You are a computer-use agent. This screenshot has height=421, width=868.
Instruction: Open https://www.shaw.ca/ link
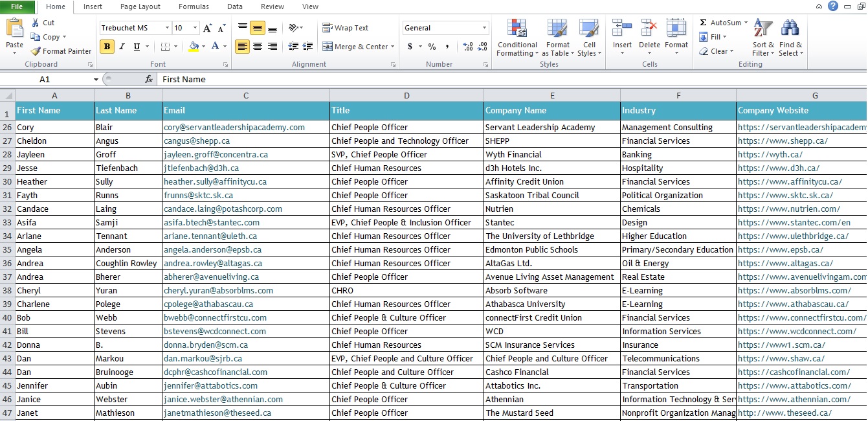781,359
